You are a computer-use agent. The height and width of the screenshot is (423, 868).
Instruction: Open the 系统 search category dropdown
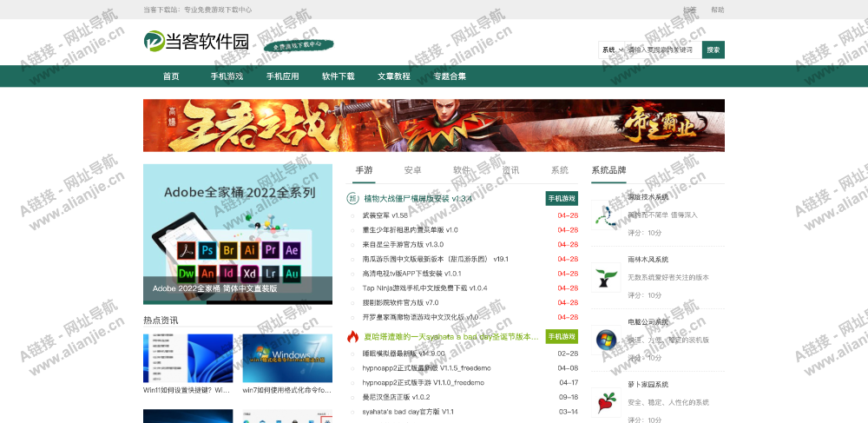(x=612, y=50)
